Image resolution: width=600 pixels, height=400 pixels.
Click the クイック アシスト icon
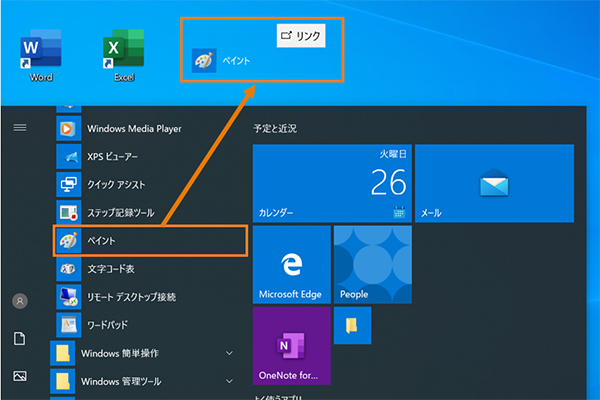coord(69,184)
